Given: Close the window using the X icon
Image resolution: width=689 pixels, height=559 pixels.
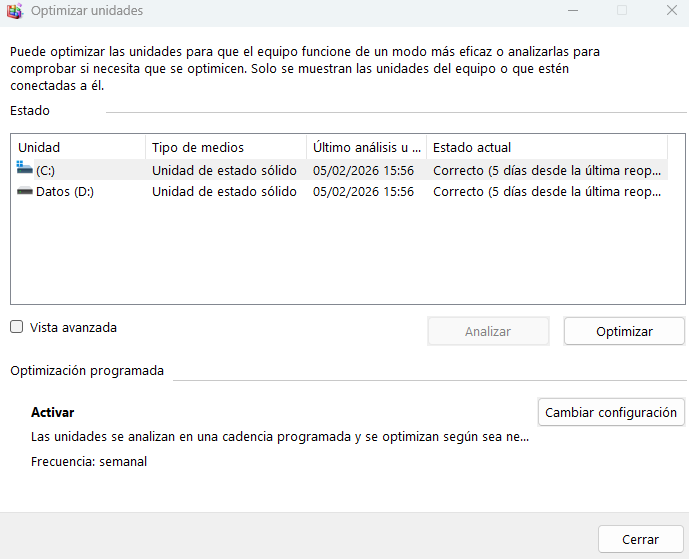Looking at the screenshot, I should 670,11.
